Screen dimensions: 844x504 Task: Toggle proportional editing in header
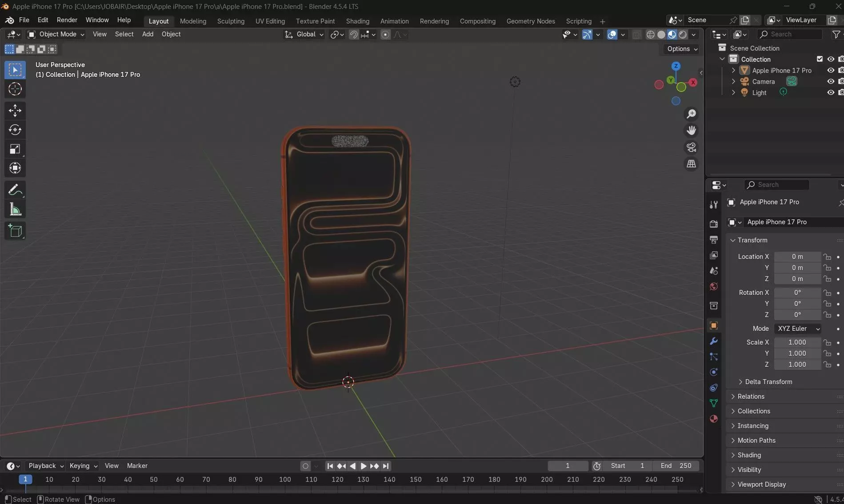pos(386,35)
